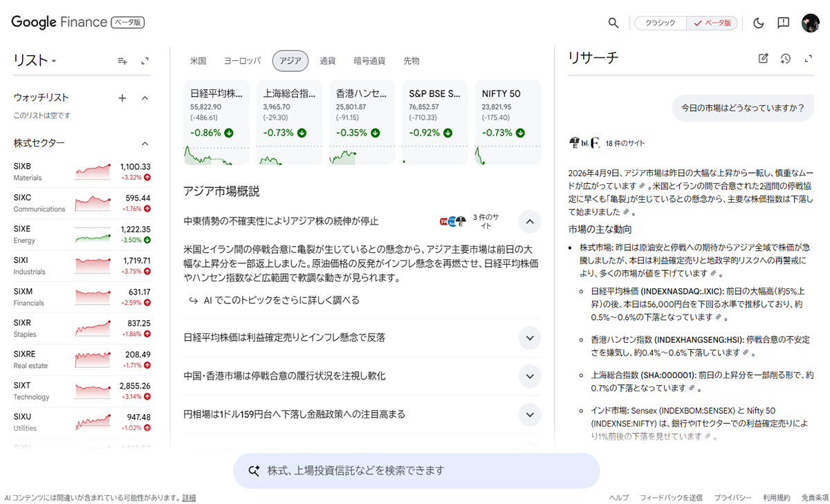Switch to the 米国 market tab
The image size is (830, 504).
click(x=198, y=61)
